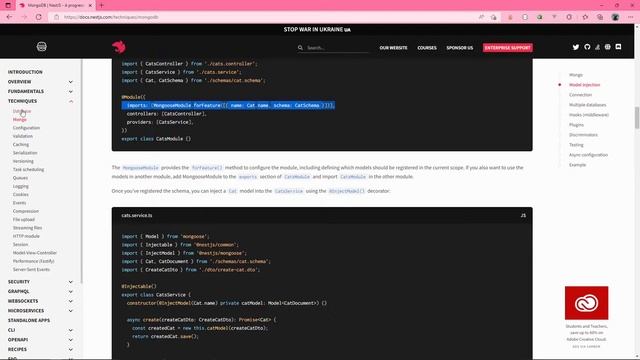Open COURSES in the top nav
The height and width of the screenshot is (360, 640).
[427, 48]
